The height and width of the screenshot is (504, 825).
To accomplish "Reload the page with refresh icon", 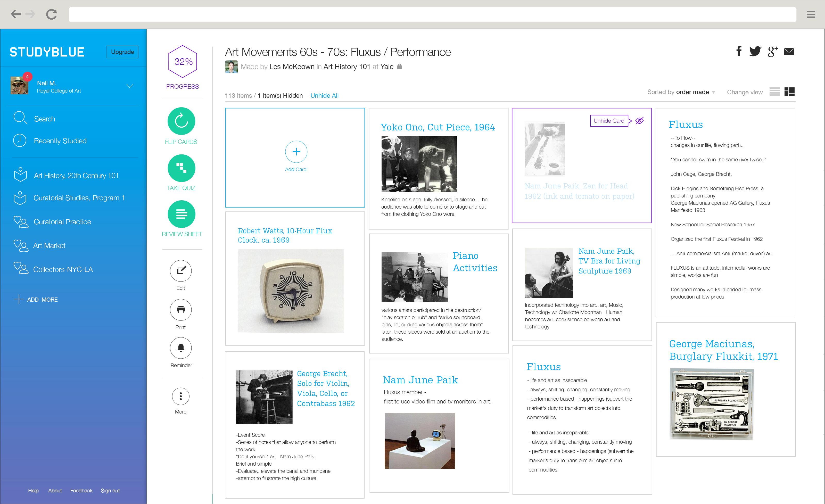I will [51, 14].
